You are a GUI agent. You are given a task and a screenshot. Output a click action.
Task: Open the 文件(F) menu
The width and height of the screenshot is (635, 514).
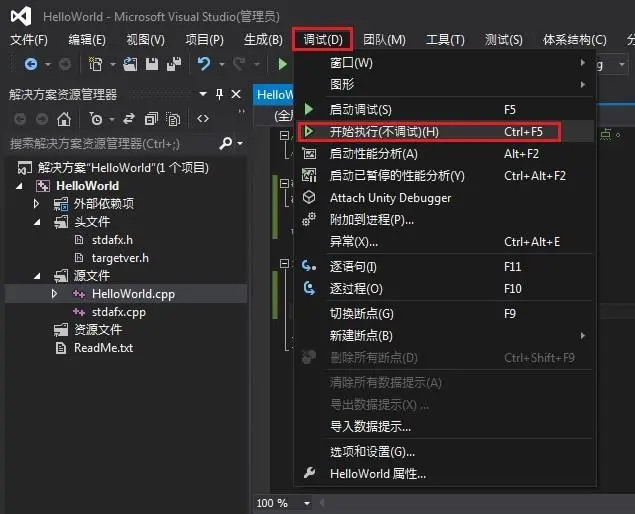point(29,40)
